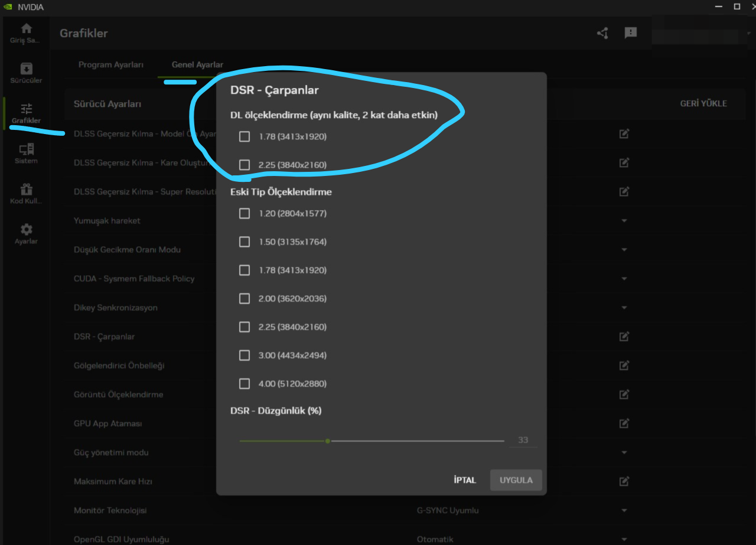The width and height of the screenshot is (756, 545).
Task: Expand OpenGL GDI Uyumluluğu dropdown arrow
Action: [x=624, y=539]
